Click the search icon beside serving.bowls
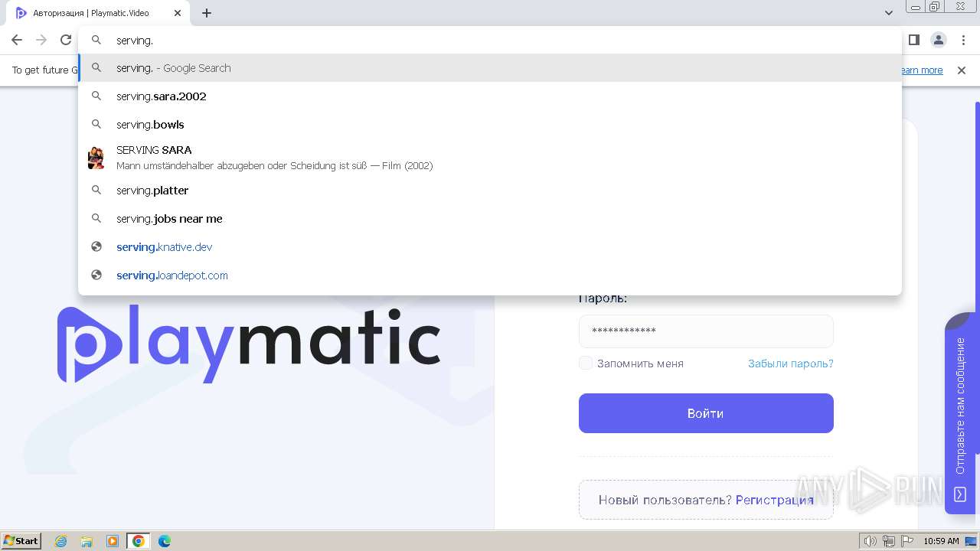The image size is (980, 551). tap(96, 124)
